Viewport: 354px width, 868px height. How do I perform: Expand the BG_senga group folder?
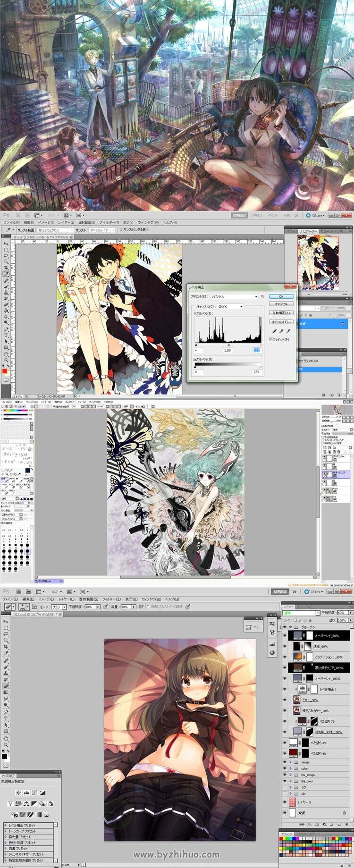(x=290, y=775)
